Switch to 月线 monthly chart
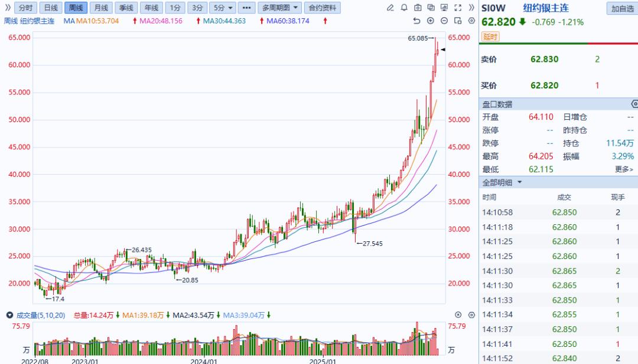This screenshot has height=364, width=638. 101,8
